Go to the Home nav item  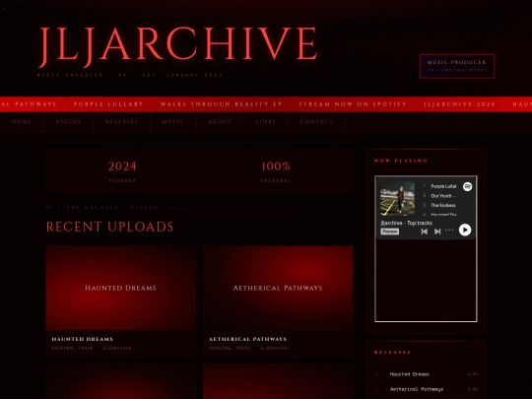point(22,121)
